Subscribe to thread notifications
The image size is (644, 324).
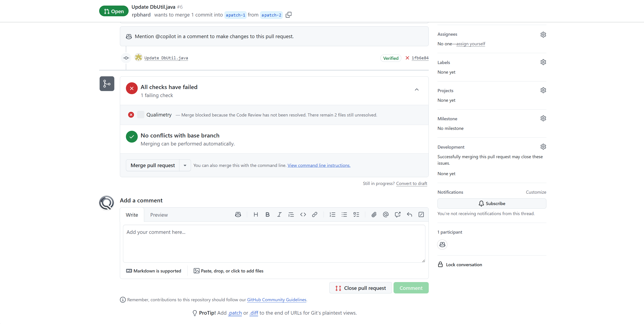pos(492,203)
